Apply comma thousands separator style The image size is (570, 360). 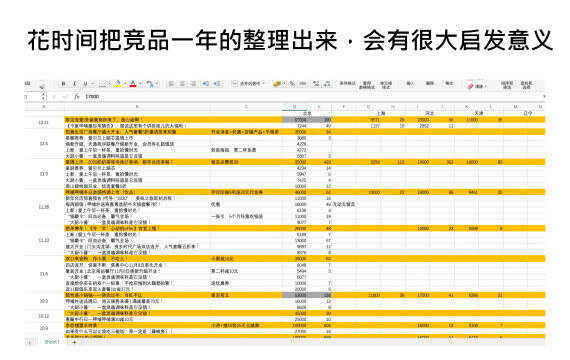(302, 84)
